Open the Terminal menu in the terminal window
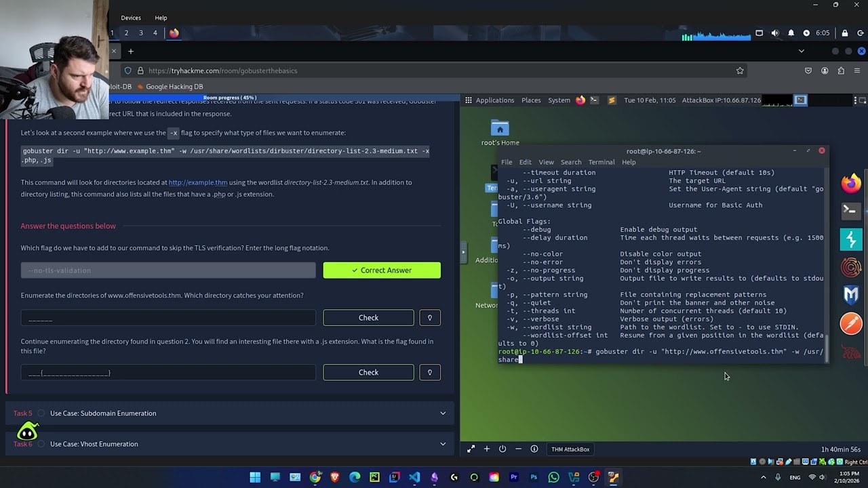The image size is (868, 488). coord(601,162)
